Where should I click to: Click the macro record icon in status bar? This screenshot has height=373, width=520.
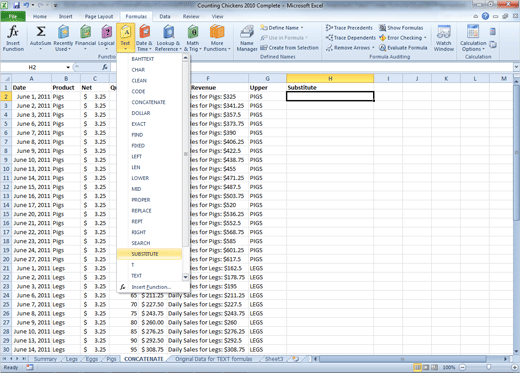click(x=30, y=367)
